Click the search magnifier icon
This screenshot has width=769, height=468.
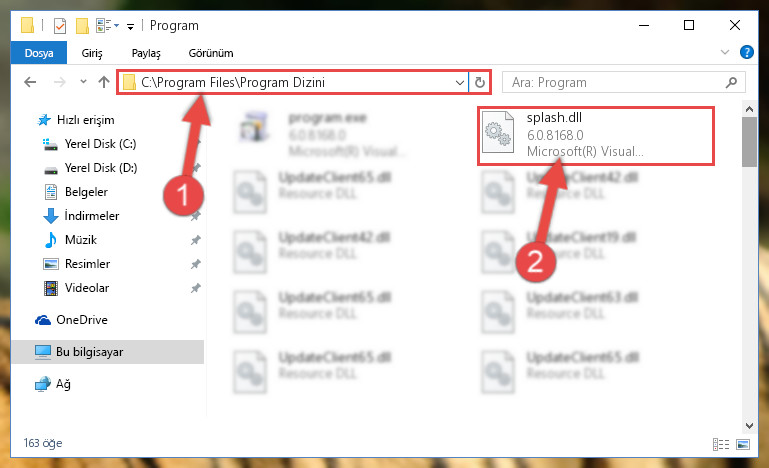pos(731,82)
